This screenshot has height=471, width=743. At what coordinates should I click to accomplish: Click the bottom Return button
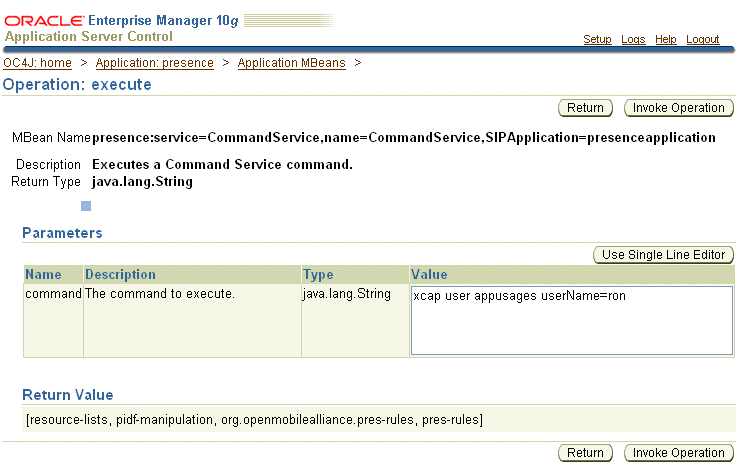[x=585, y=453]
